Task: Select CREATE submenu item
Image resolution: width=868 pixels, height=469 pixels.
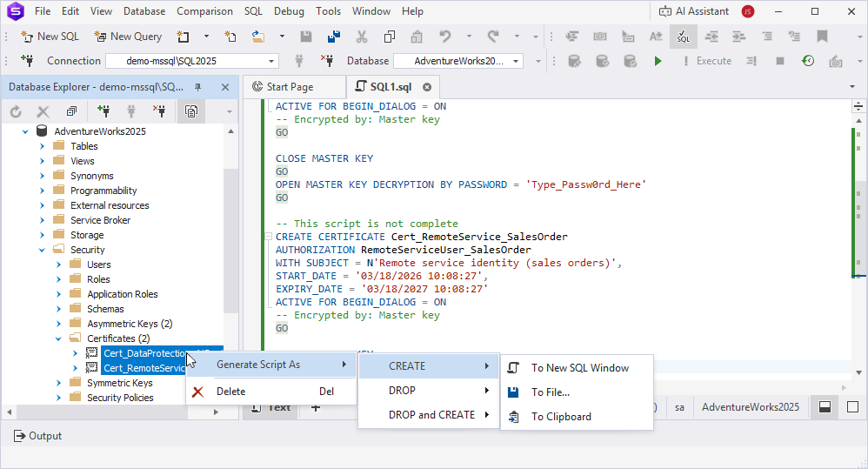Action: tap(429, 366)
